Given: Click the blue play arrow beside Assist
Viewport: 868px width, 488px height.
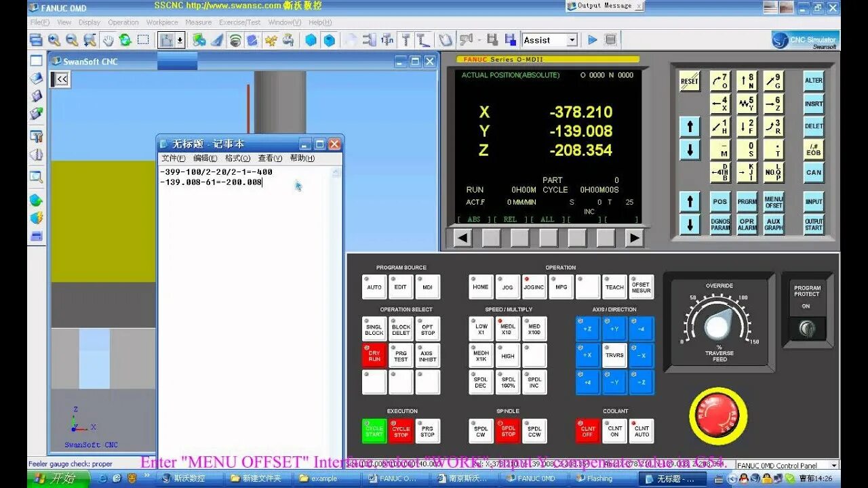Looking at the screenshot, I should pyautogui.click(x=593, y=40).
